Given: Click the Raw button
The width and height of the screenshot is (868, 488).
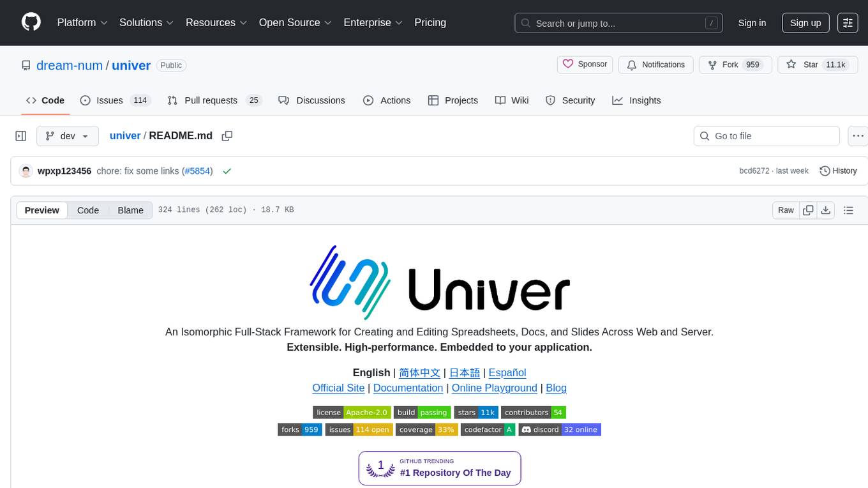Looking at the screenshot, I should [786, 210].
